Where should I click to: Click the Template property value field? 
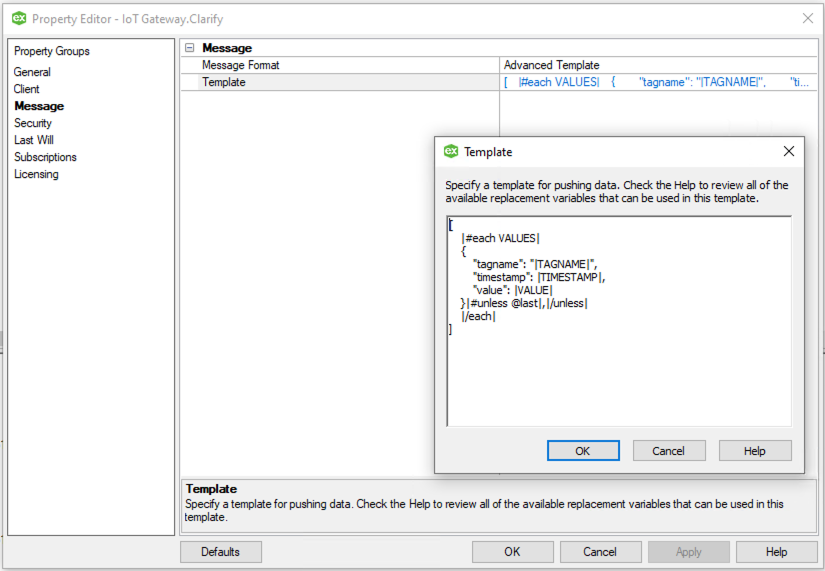[655, 82]
